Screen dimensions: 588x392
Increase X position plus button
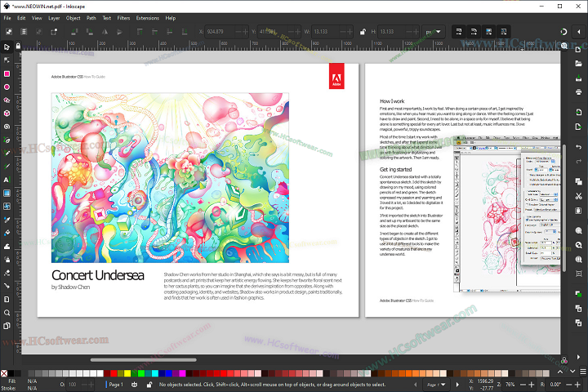(245, 32)
